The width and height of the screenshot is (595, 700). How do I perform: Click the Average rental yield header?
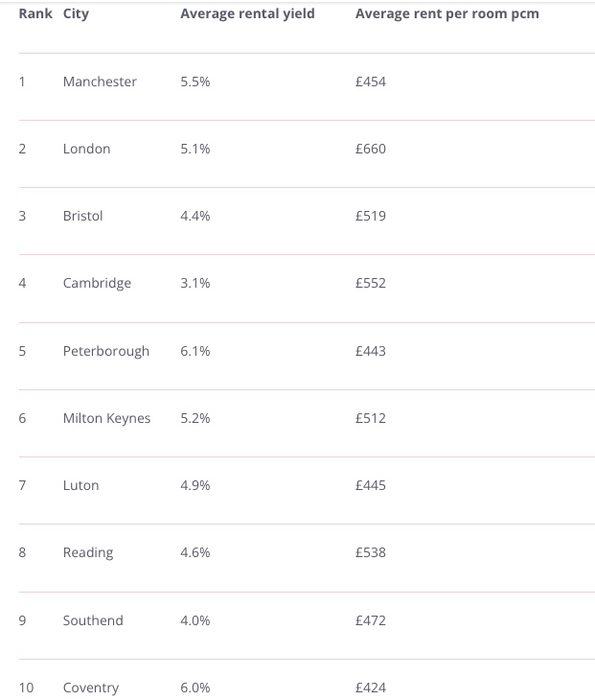point(247,14)
